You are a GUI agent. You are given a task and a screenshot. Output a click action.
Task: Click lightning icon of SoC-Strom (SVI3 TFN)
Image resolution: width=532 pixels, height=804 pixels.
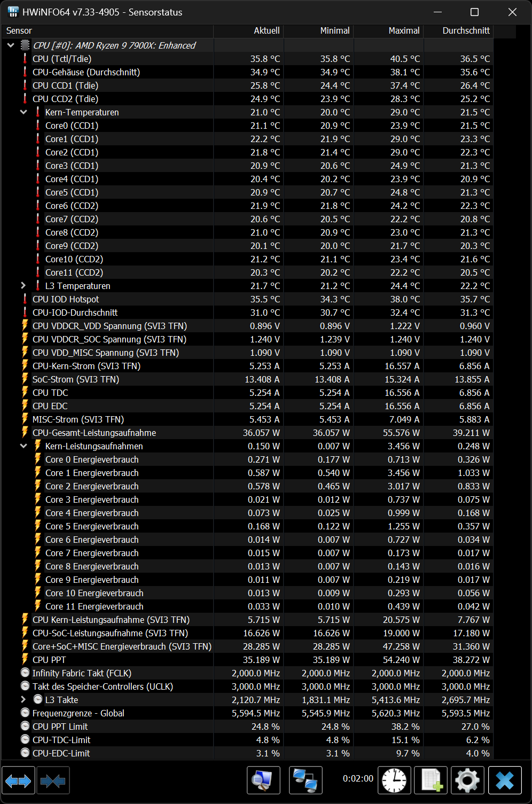tap(25, 379)
